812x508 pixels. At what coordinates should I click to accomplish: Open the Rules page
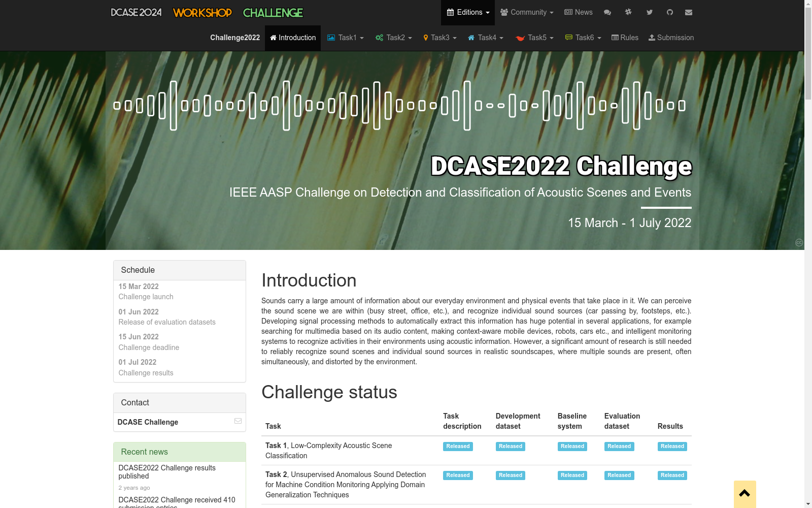tap(625, 38)
